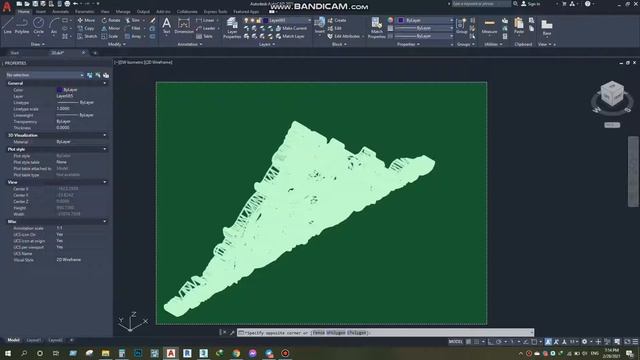The height and width of the screenshot is (360, 640).
Task: Activate the Stretch command
Action: (87, 36)
